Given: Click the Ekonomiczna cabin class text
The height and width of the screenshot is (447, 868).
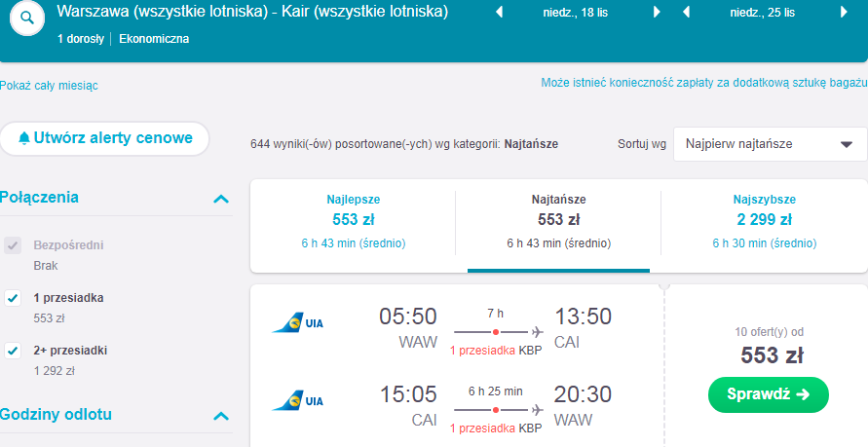Looking at the screenshot, I should point(154,39).
